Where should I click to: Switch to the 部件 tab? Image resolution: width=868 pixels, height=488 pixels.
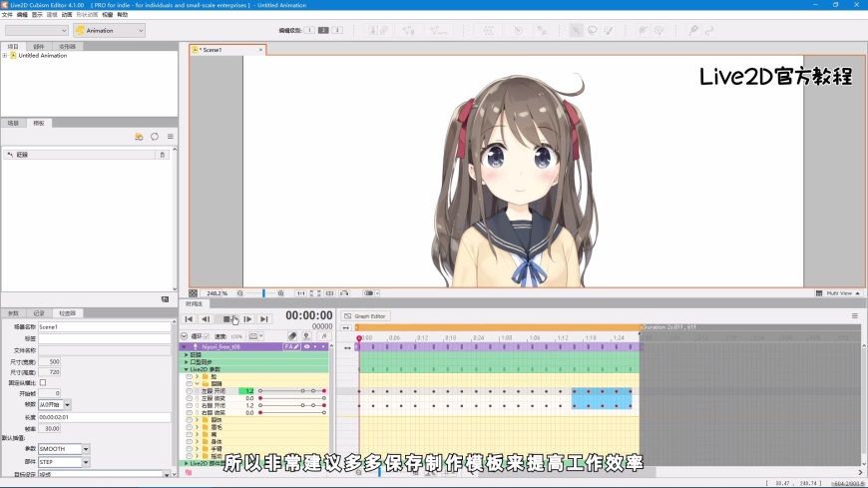pyautogui.click(x=38, y=47)
